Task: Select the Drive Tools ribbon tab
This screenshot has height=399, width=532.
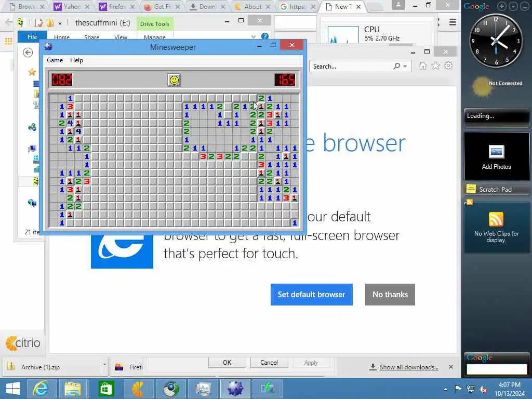Action: (155, 24)
